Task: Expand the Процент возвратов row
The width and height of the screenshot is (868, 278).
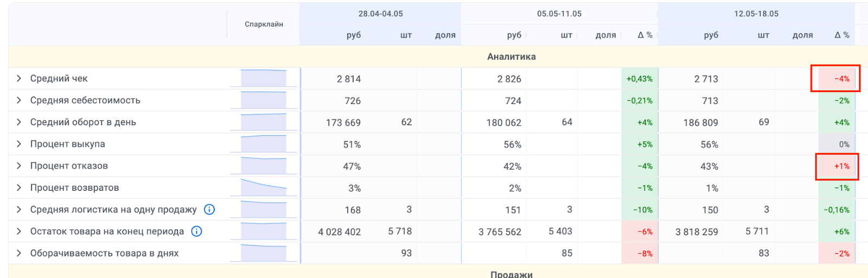Action: 19,188
